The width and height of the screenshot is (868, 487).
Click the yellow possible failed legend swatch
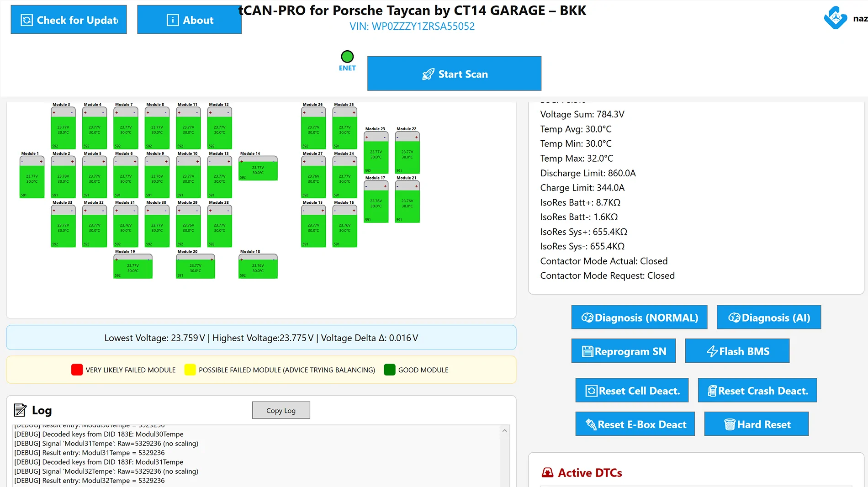click(190, 370)
